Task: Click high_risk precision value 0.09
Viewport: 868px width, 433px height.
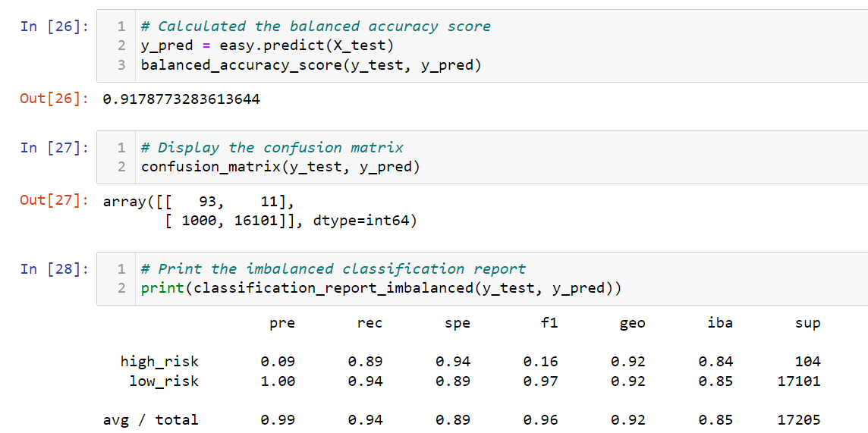Action: click(x=278, y=362)
